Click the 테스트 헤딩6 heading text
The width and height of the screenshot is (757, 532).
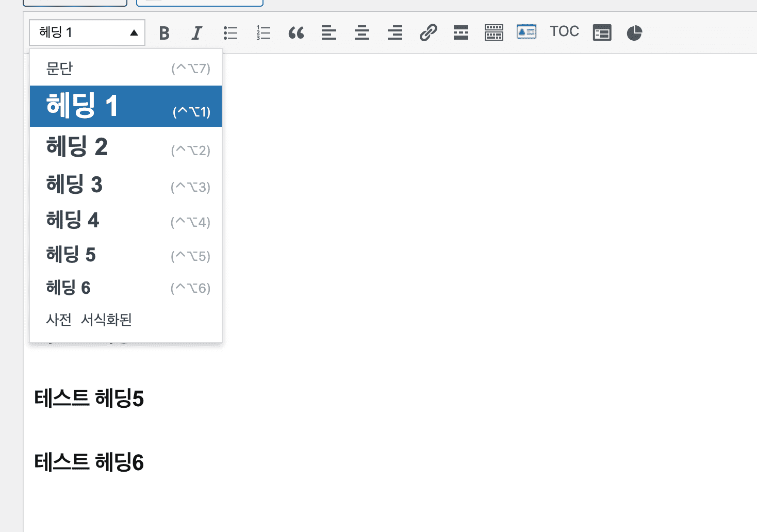pos(89,462)
